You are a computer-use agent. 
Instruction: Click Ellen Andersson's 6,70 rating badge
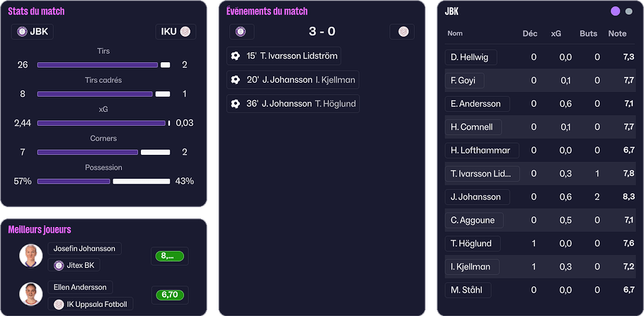(168, 294)
